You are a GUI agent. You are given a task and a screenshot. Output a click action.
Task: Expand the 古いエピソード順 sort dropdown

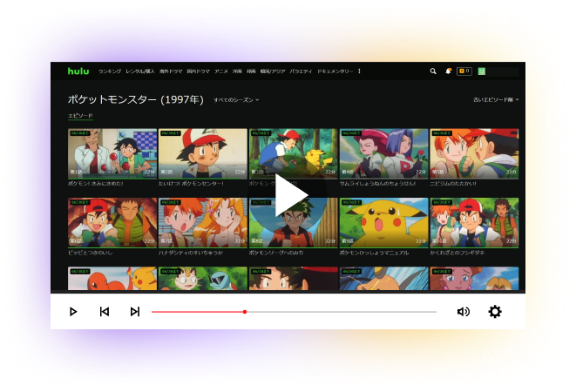pos(496,99)
